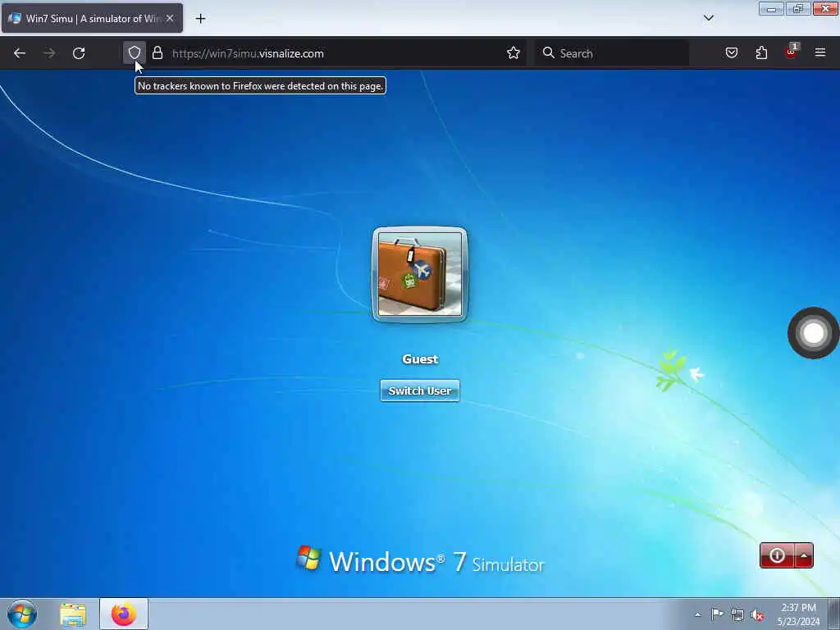This screenshot has height=630, width=840.
Task: Open Firefox application hamburger menu
Action: (820, 53)
